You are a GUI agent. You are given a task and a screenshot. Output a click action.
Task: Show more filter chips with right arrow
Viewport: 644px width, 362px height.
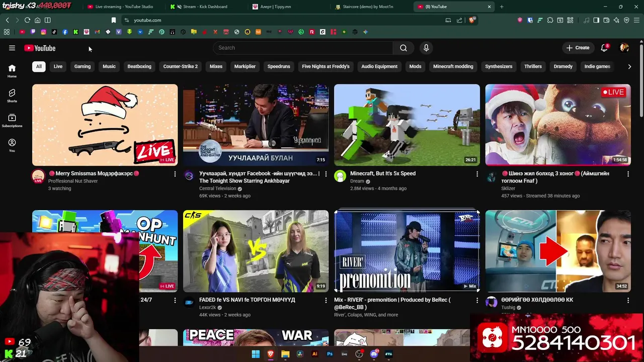pos(629,66)
